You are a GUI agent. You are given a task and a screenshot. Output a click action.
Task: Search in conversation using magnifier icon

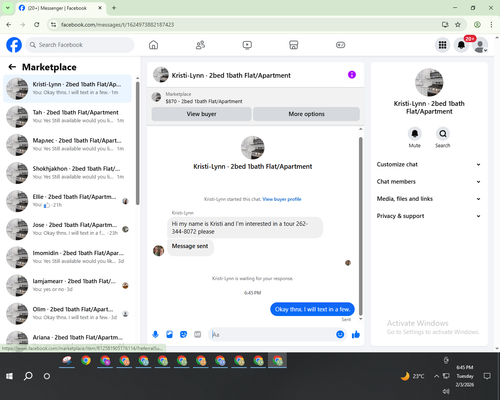tap(443, 134)
